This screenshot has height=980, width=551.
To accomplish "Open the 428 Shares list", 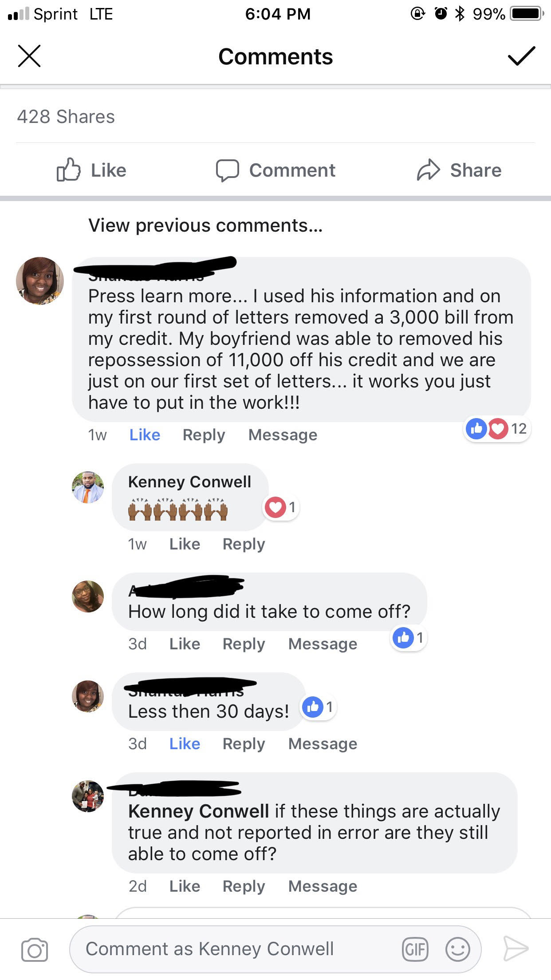I will click(x=66, y=117).
